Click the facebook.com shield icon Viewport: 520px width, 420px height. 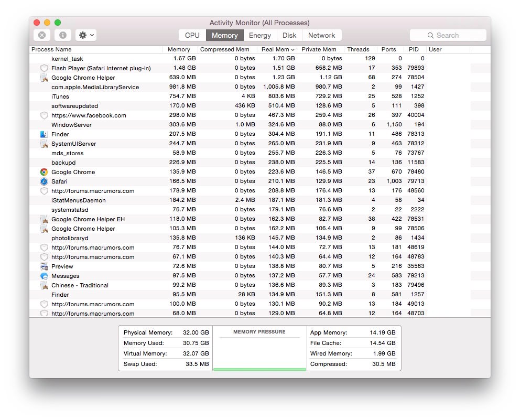pyautogui.click(x=44, y=115)
